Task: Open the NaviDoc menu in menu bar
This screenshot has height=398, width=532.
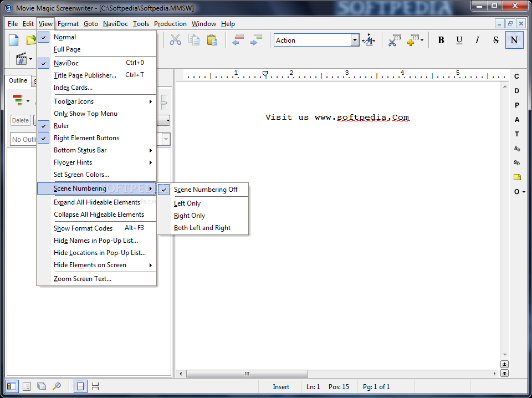Action: 115,24
